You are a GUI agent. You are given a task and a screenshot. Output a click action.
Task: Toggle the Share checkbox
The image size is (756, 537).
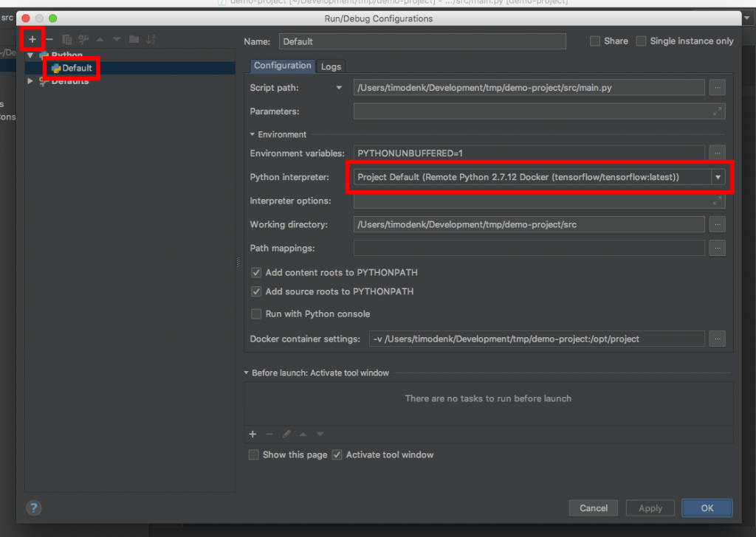595,41
